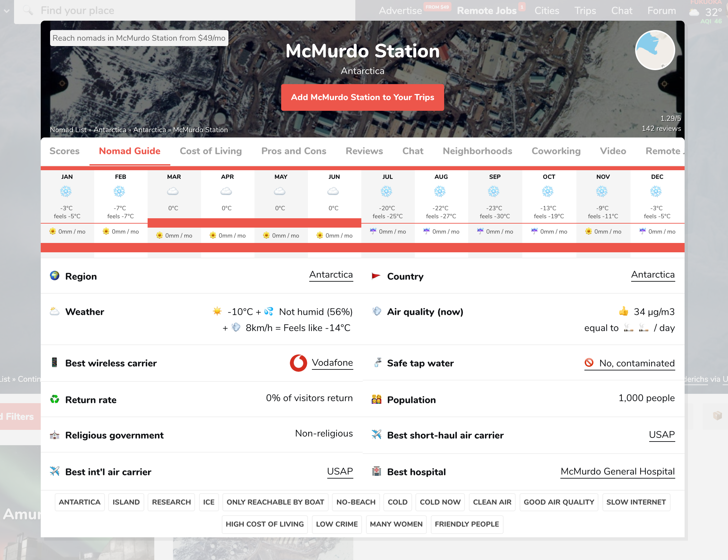Open the McMurdo General Hospital link
This screenshot has height=560, width=728.
617,471
